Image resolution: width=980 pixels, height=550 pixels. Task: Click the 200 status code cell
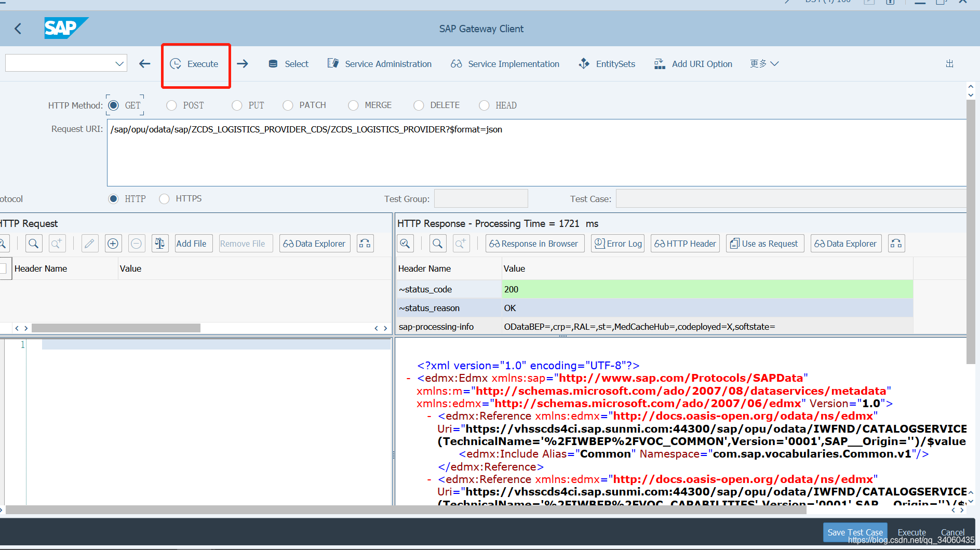707,289
